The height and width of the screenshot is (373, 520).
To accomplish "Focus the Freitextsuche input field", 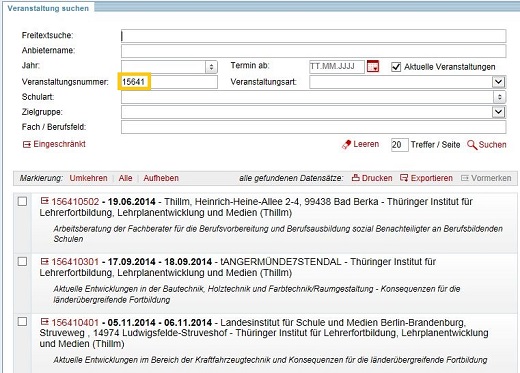I will [x=313, y=36].
